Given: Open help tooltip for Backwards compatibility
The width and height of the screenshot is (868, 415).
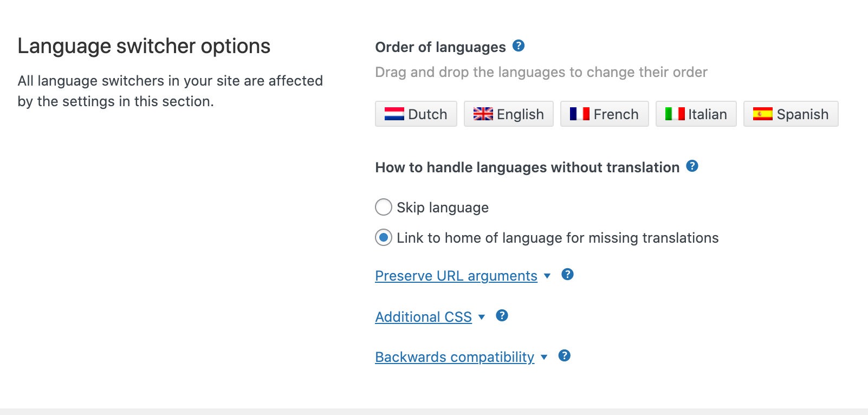Looking at the screenshot, I should coord(564,356).
